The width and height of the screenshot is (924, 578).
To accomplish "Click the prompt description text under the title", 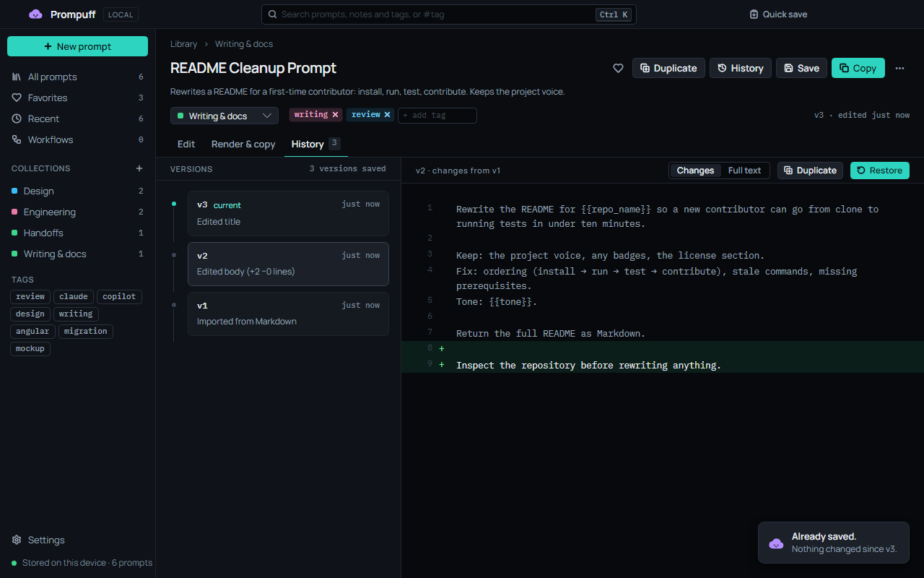I will [367, 92].
